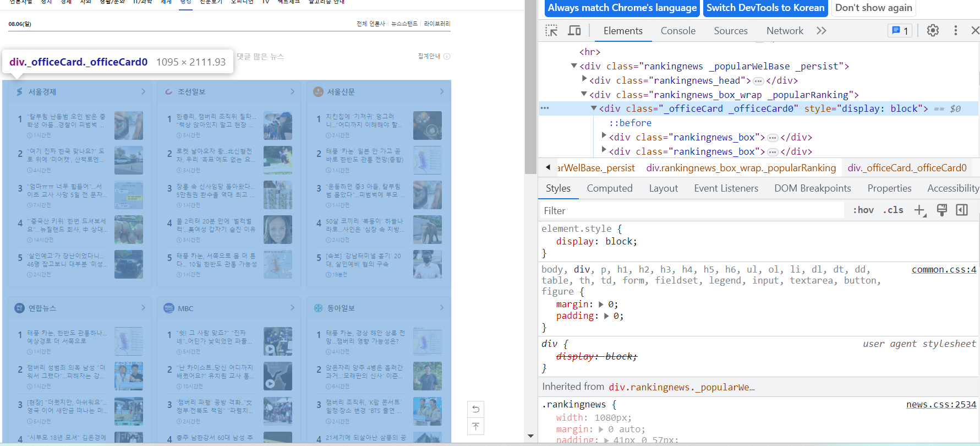
Task: Click the 서울경제 press logo icon
Action: (19, 91)
